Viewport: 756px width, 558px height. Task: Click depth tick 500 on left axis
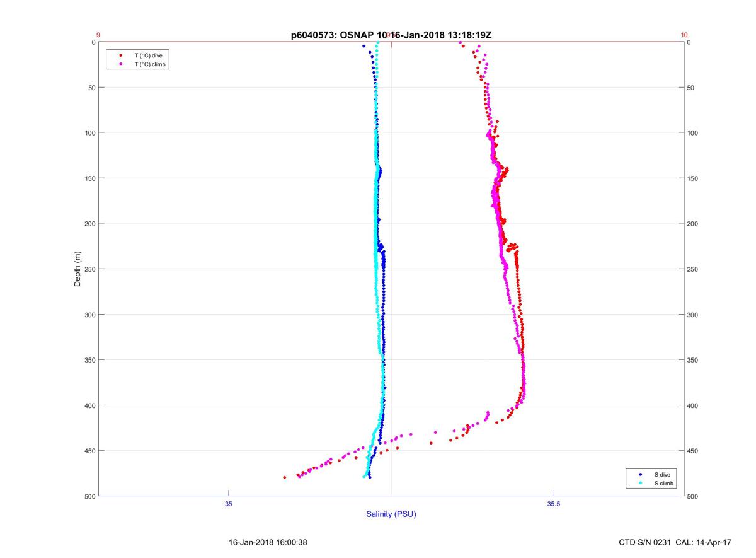click(x=89, y=496)
